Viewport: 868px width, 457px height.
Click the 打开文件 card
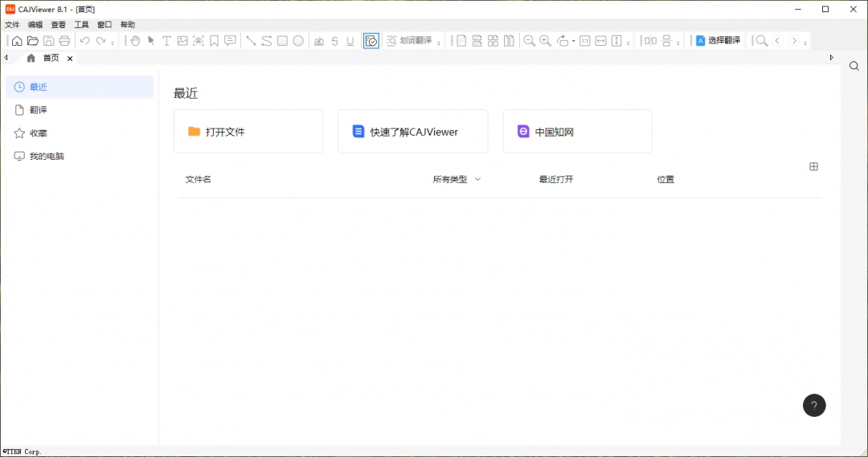point(248,132)
